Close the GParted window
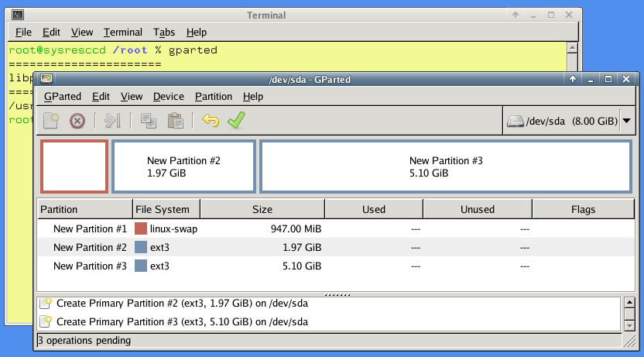The image size is (644, 357). click(x=626, y=79)
